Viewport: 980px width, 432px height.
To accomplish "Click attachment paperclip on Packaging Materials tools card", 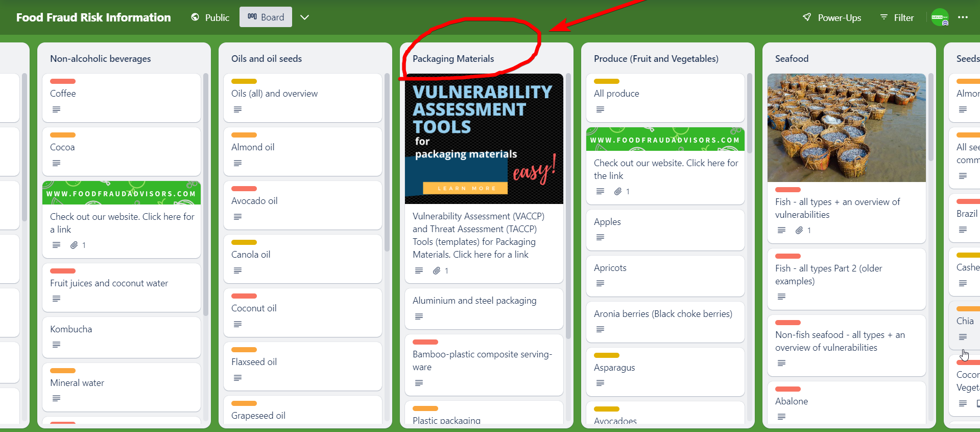I will (x=437, y=270).
